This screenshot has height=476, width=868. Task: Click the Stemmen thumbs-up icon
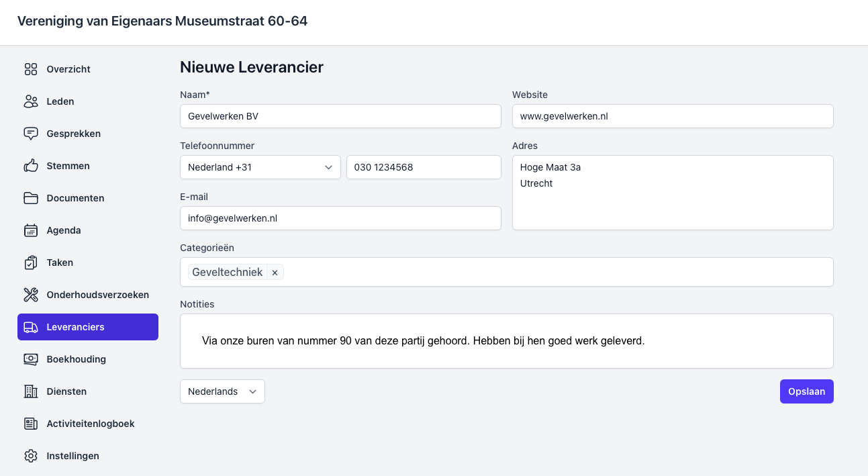[x=31, y=166]
